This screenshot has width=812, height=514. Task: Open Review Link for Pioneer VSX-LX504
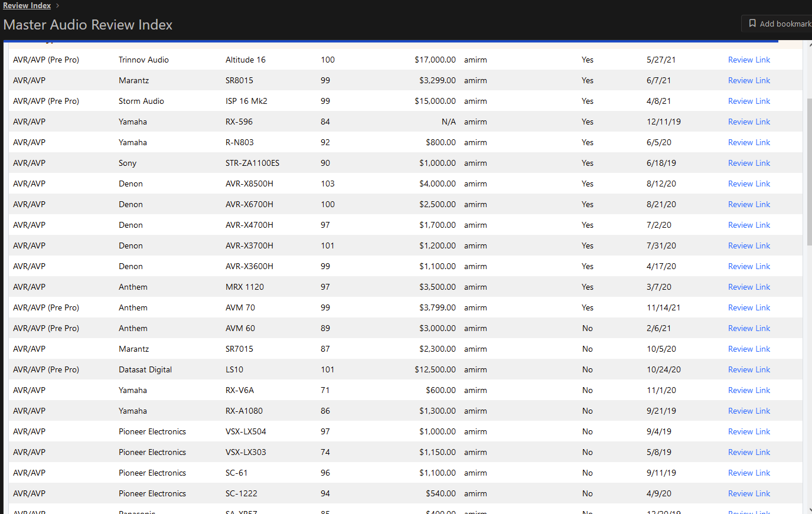pyautogui.click(x=749, y=431)
